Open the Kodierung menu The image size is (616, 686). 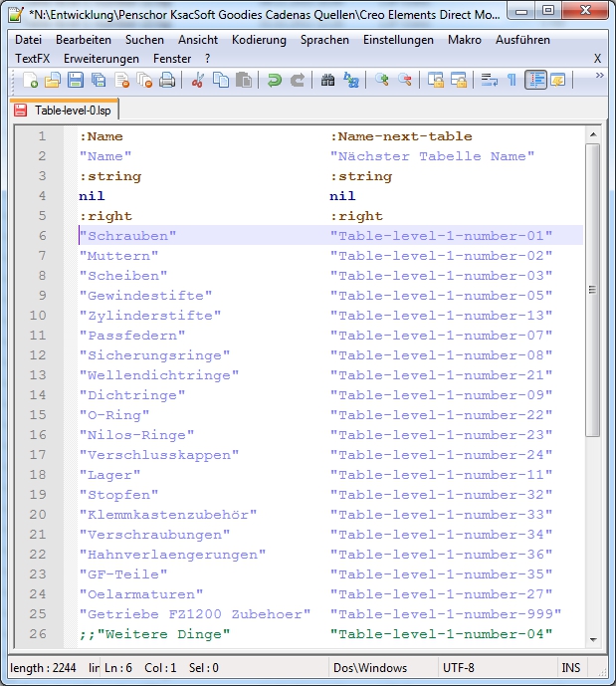pos(259,40)
